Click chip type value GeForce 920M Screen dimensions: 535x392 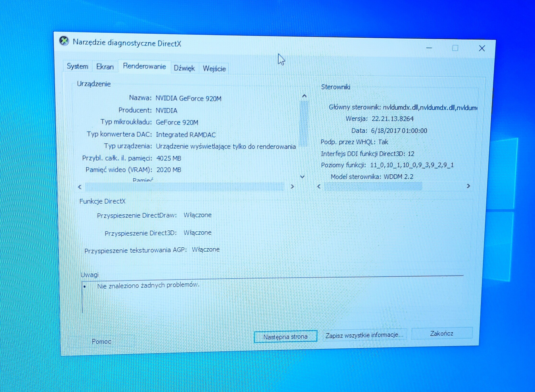(177, 123)
